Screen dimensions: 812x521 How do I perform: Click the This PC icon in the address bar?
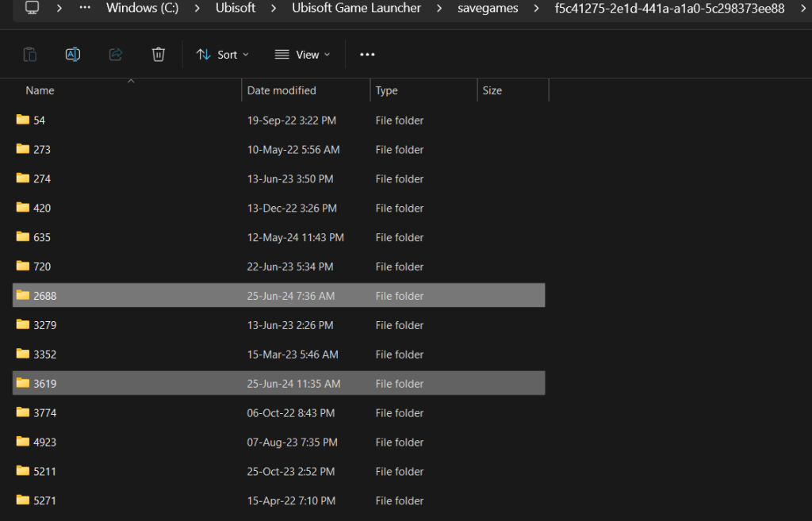pyautogui.click(x=30, y=8)
